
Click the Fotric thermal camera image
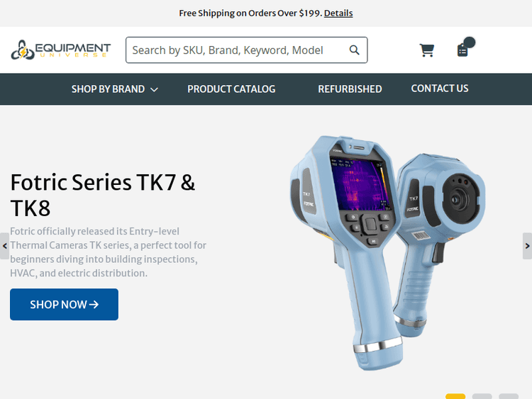pyautogui.click(x=387, y=252)
